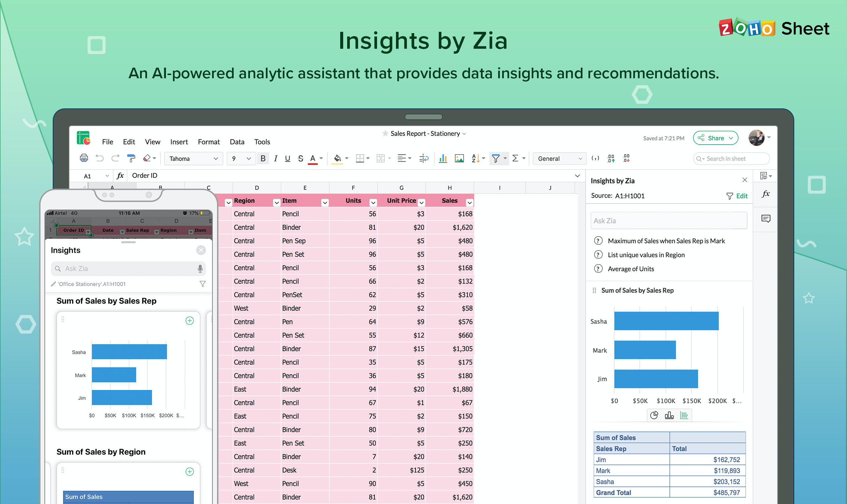This screenshot has width=847, height=504.
Task: Expand the Region column filter dropdown
Action: pyautogui.click(x=276, y=202)
